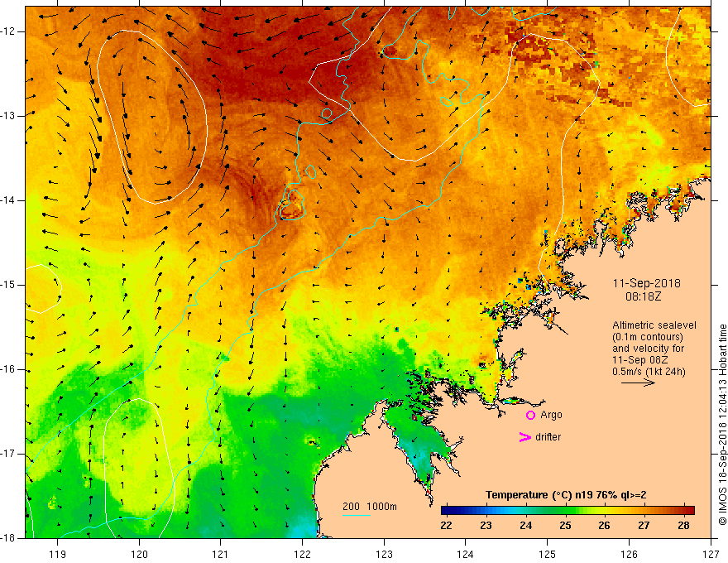Click latitude axis label -15

8,285
